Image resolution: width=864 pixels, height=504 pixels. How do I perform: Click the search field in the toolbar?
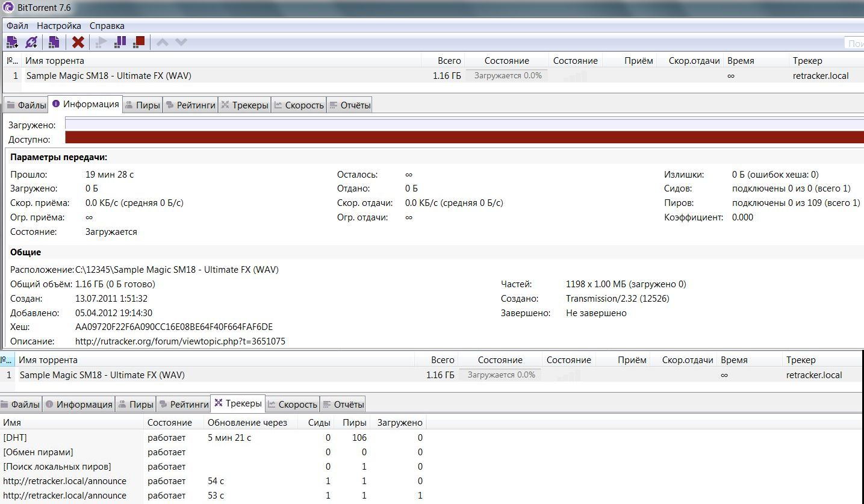(x=854, y=43)
